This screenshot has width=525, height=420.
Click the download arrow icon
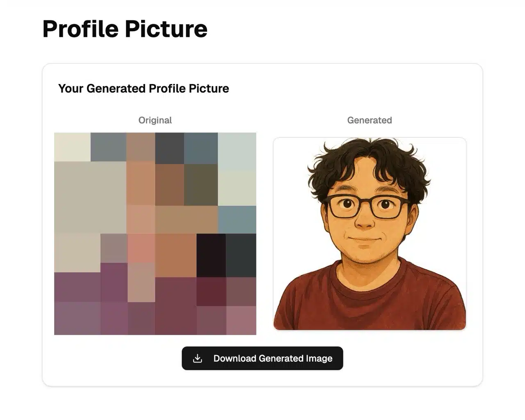[197, 358]
